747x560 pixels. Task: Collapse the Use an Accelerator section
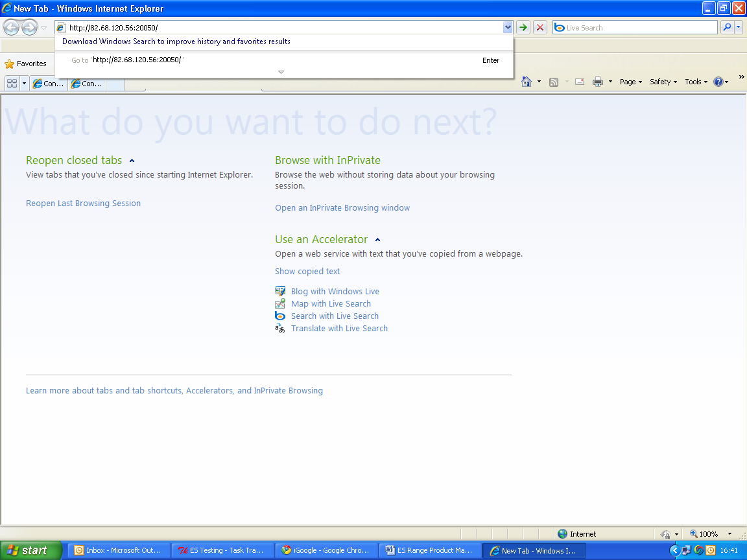[377, 239]
